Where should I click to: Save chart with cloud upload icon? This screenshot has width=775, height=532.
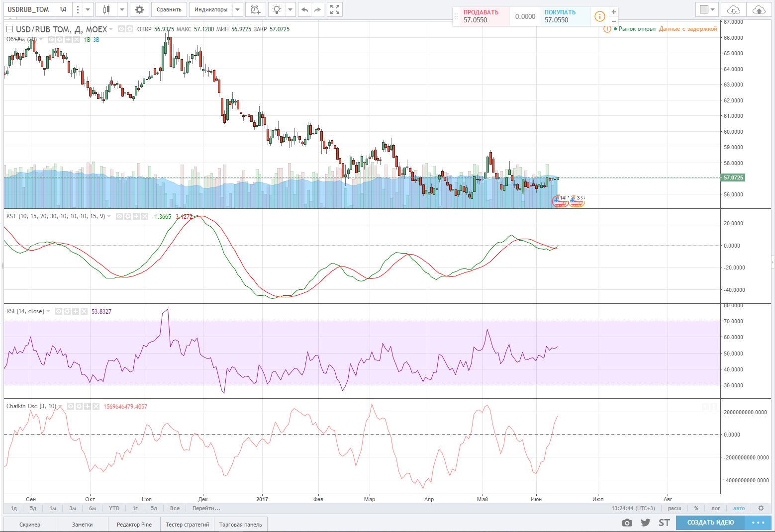759,9
